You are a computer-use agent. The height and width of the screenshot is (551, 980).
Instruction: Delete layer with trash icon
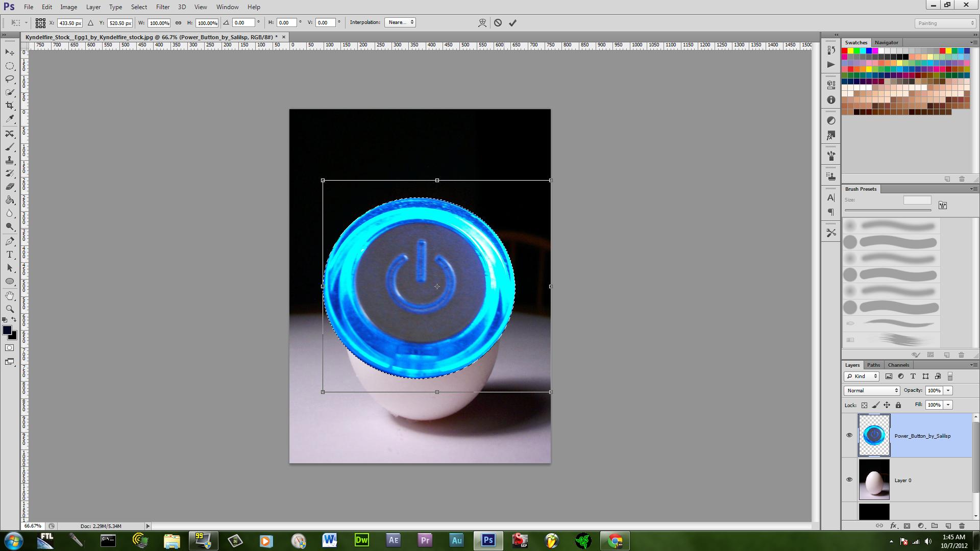pyautogui.click(x=962, y=525)
